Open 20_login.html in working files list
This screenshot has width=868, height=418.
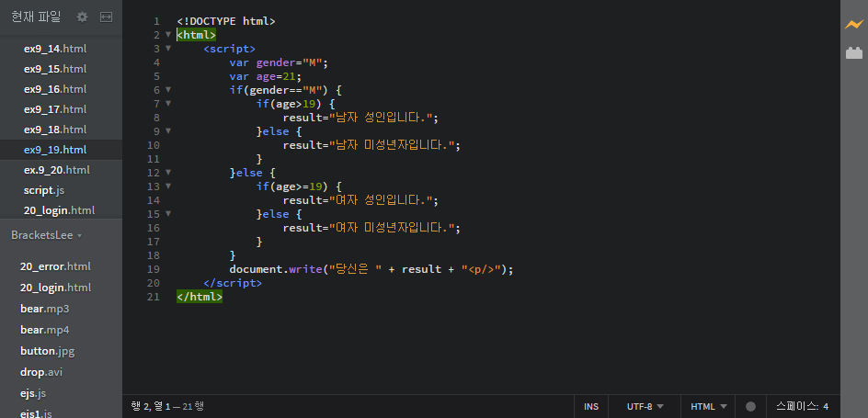pos(61,210)
